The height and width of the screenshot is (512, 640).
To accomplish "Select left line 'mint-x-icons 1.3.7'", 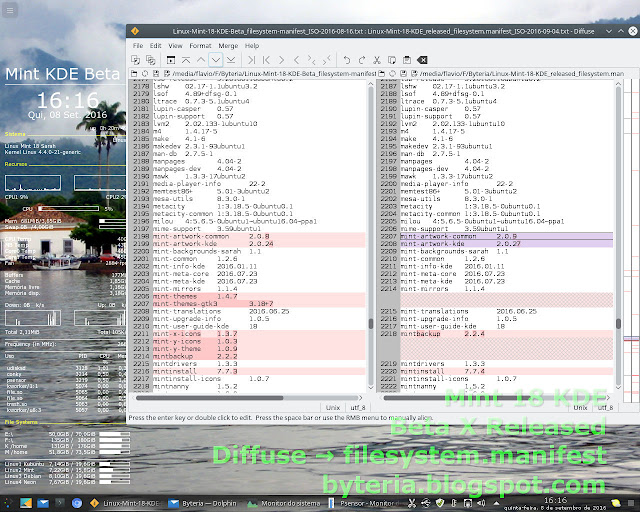I will click(259, 334).
